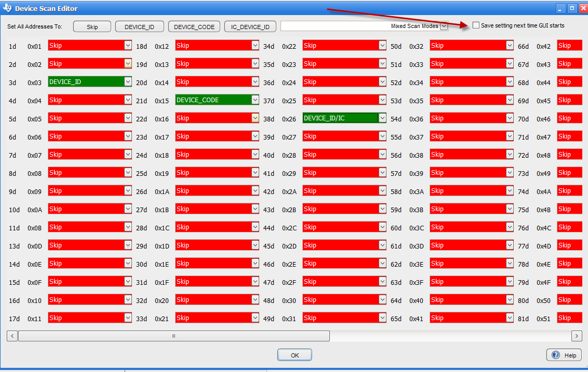The height and width of the screenshot is (372, 588).
Task: Expand the dropdown for address 0x16
Action: (255, 118)
